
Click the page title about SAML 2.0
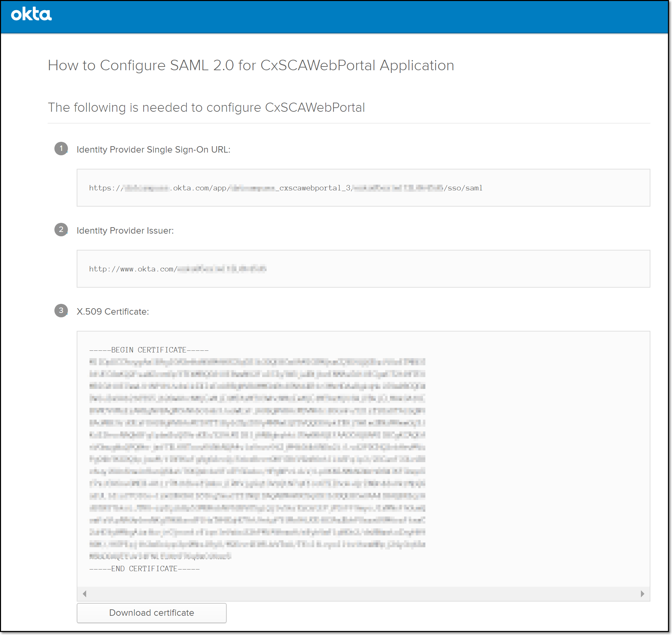(x=251, y=65)
